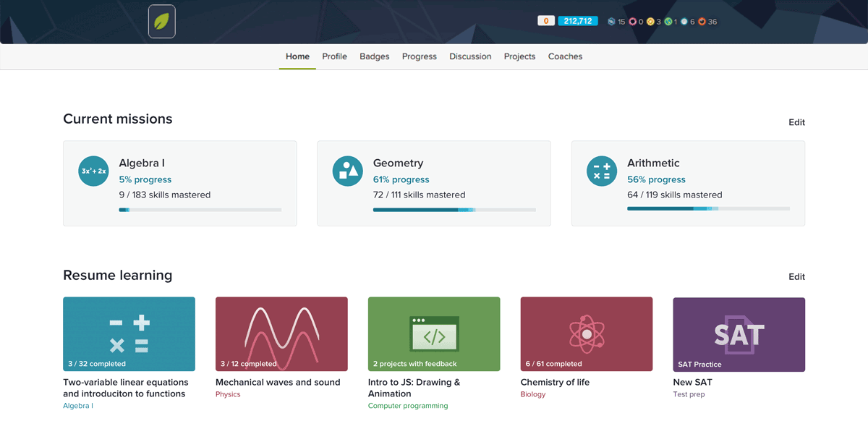The width and height of the screenshot is (868, 434).
Task: Edit the Current missions section
Action: point(796,122)
